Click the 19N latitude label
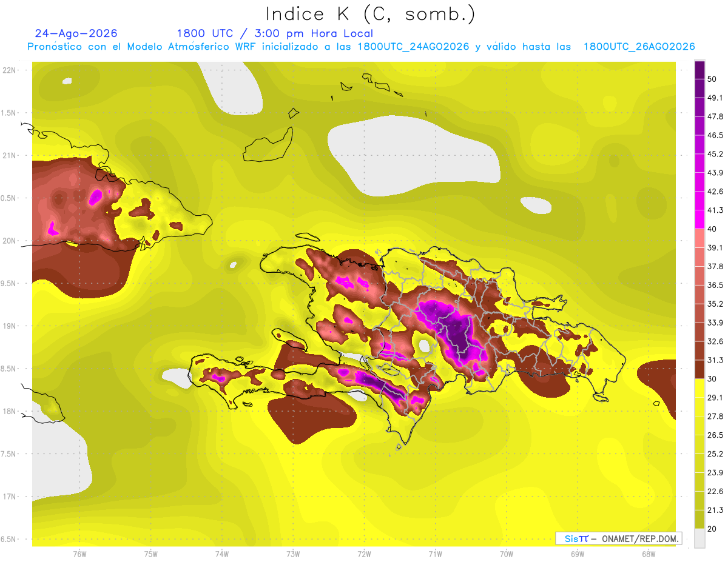Screen dimensions: 728x562 click(9, 326)
